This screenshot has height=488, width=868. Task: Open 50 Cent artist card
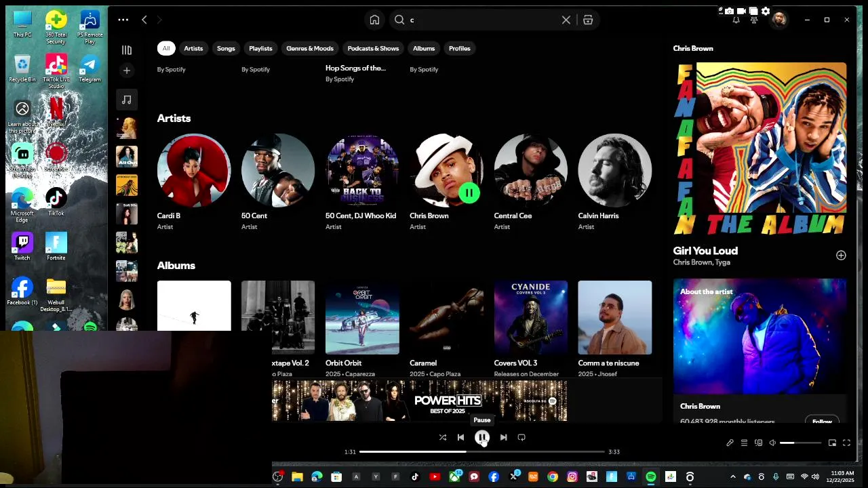[x=278, y=180]
